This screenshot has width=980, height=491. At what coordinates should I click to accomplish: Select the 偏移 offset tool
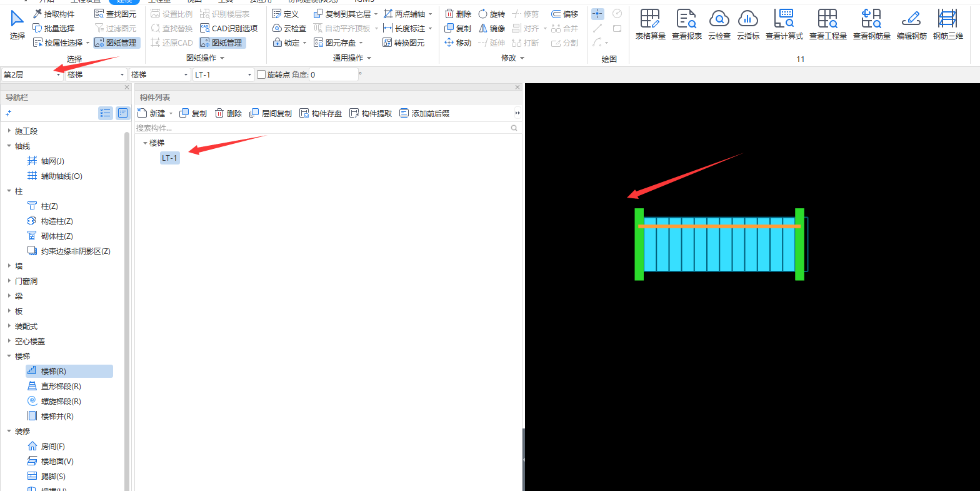coord(565,14)
